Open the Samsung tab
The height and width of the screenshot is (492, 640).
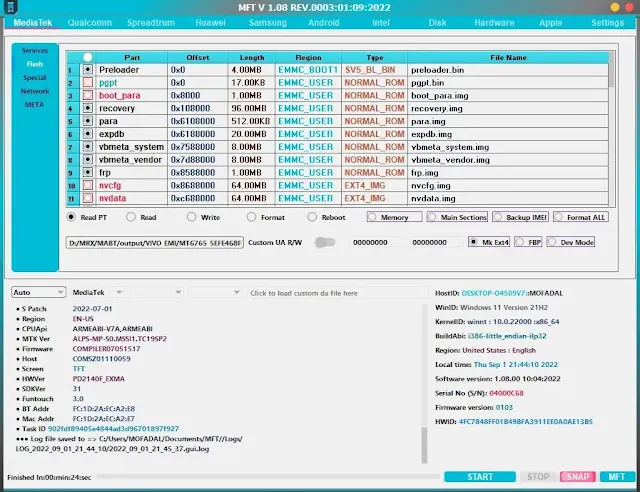(x=268, y=23)
